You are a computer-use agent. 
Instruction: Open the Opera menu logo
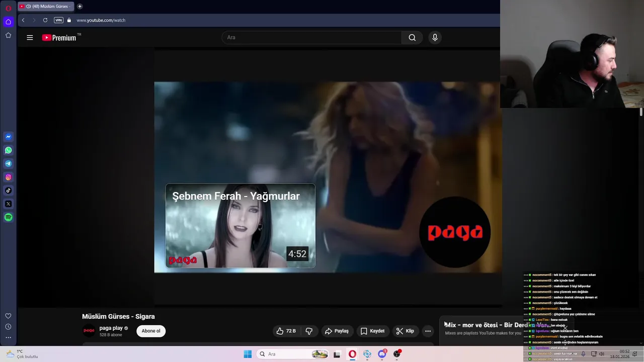pos(8,8)
